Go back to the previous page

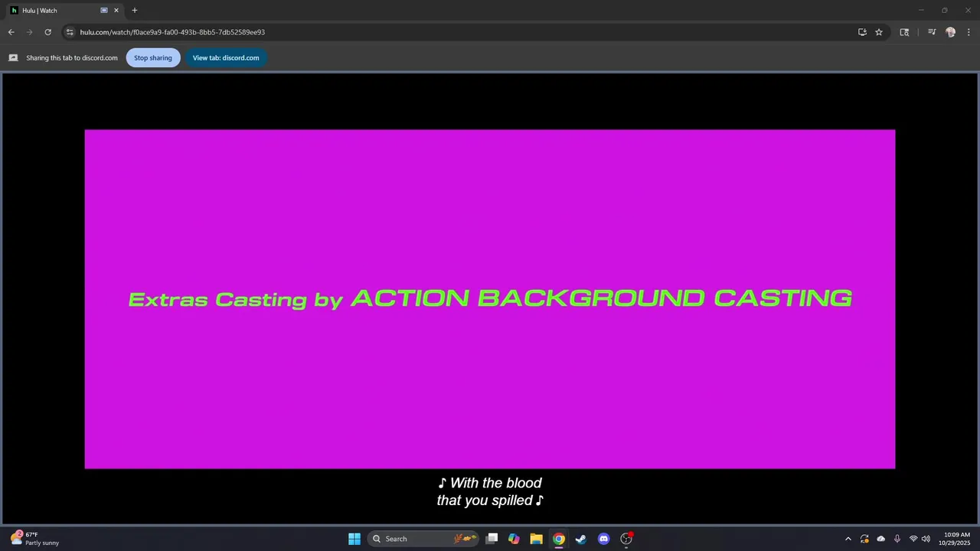click(x=11, y=32)
